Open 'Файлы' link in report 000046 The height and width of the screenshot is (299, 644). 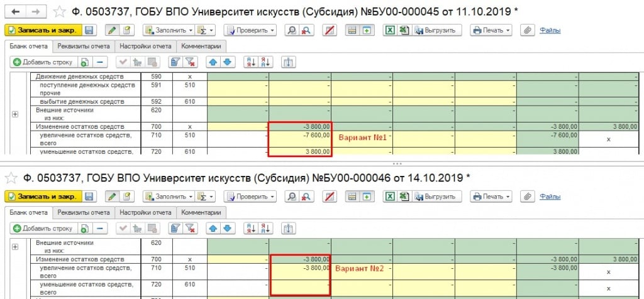pyautogui.click(x=550, y=197)
